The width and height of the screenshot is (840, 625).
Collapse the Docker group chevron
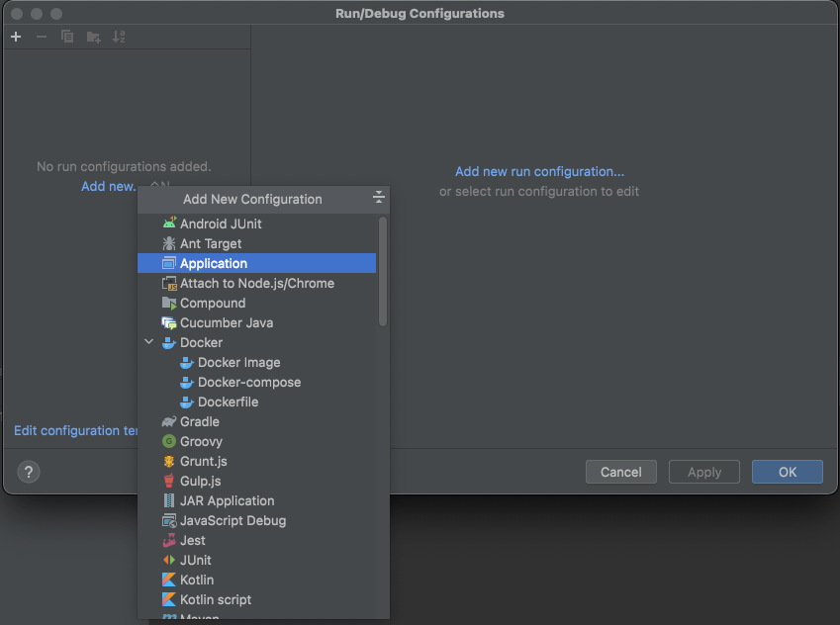(149, 342)
